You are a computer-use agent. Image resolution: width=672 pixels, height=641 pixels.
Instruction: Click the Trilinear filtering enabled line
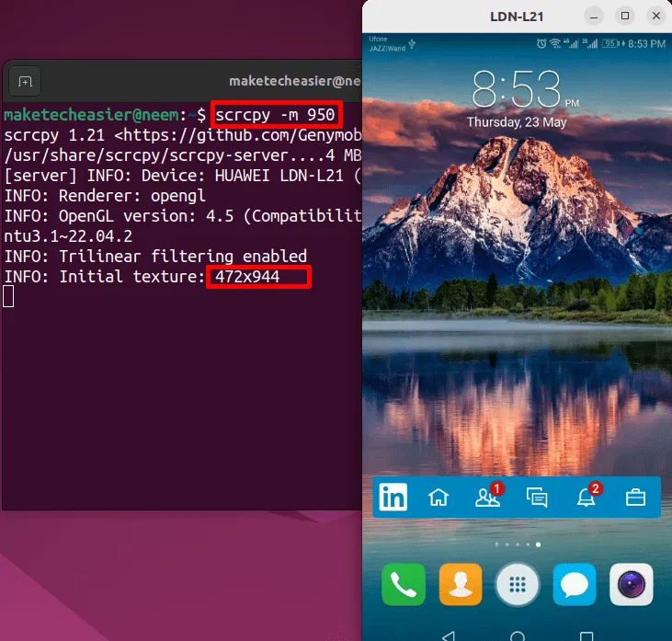183,257
